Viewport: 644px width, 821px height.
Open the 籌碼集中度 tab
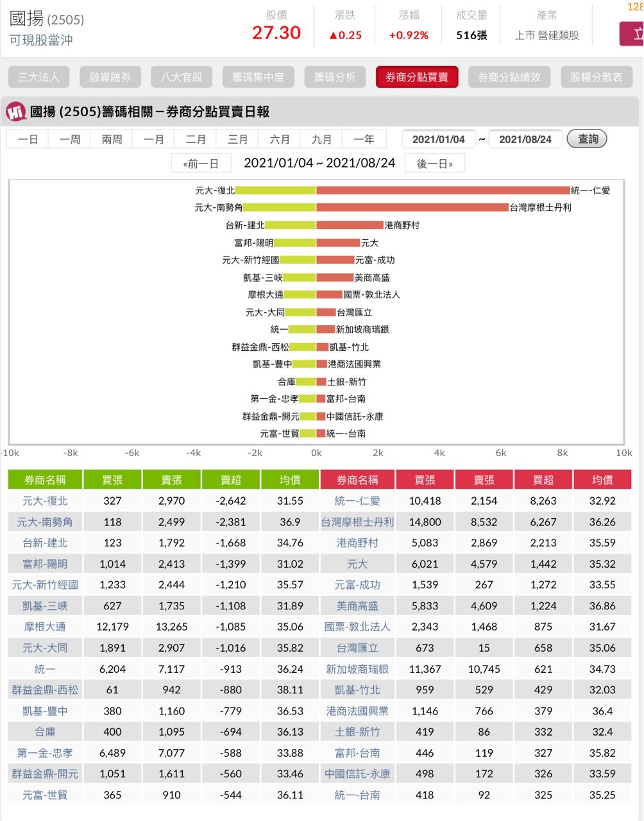click(x=258, y=77)
